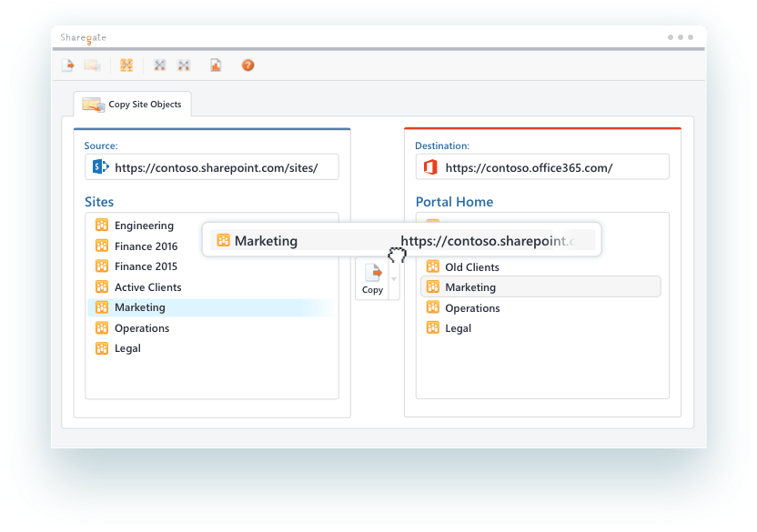Click the first gray crossed-arrows toolbar icon

(160, 65)
